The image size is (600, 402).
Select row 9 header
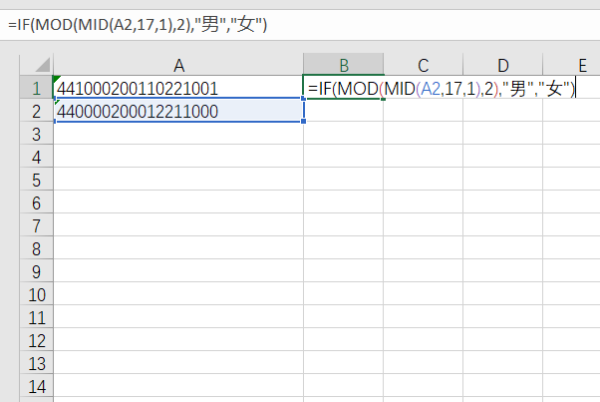pos(37,272)
